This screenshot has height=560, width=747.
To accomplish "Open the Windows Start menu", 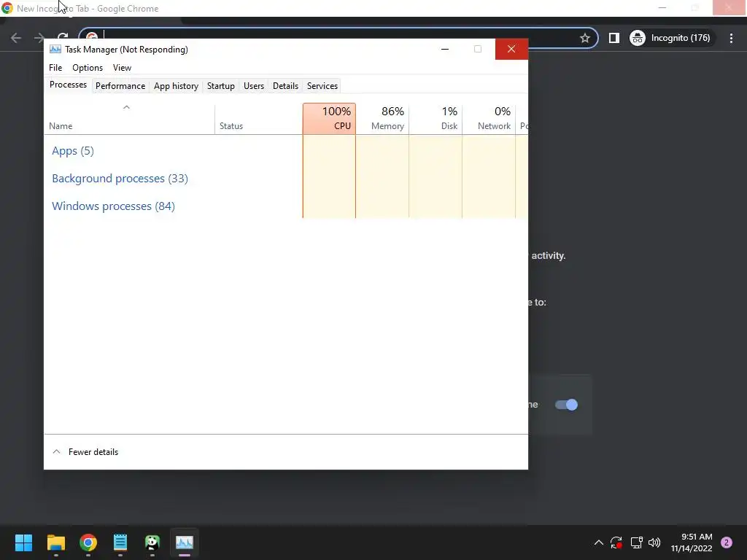I will pos(23,542).
